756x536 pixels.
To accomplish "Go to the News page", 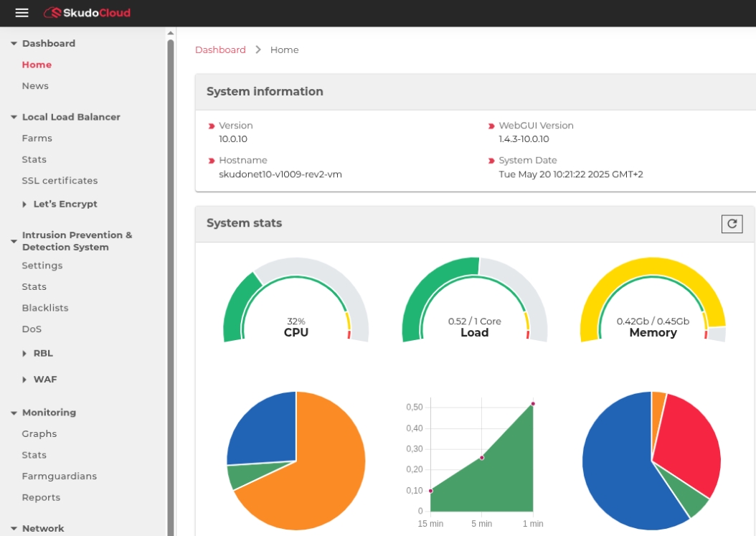I will [x=35, y=86].
